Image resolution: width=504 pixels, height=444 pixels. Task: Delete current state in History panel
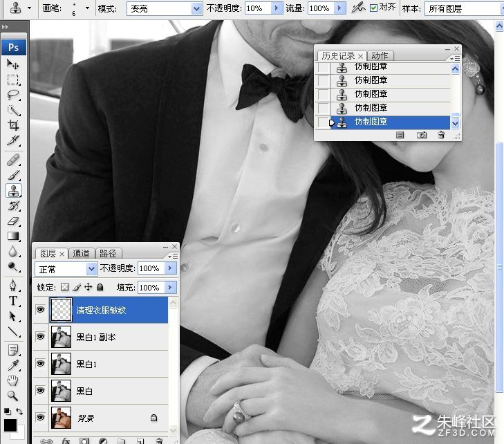pos(441,135)
